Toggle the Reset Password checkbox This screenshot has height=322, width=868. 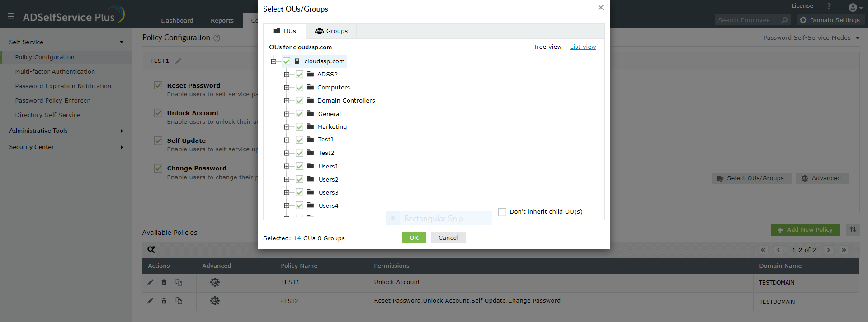point(158,85)
